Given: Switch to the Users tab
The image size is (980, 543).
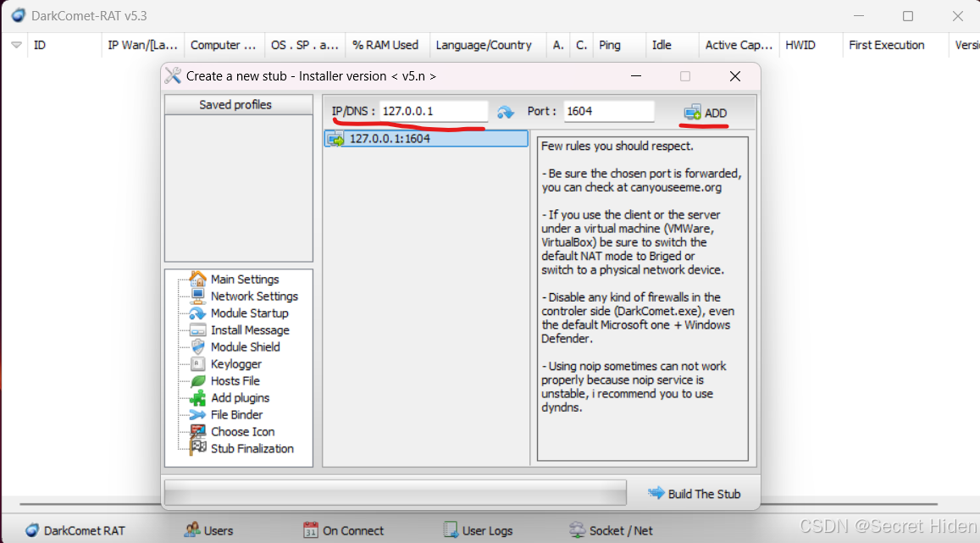Looking at the screenshot, I should click(208, 530).
